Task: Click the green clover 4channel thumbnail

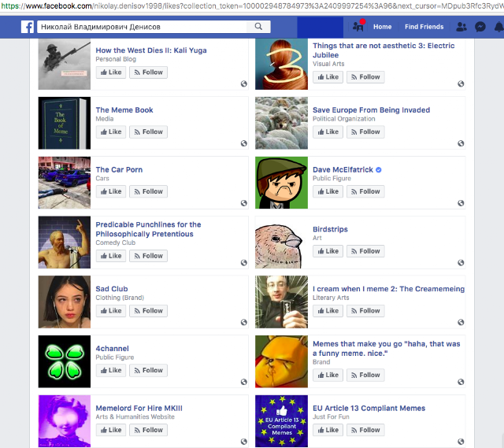Action: coord(65,361)
